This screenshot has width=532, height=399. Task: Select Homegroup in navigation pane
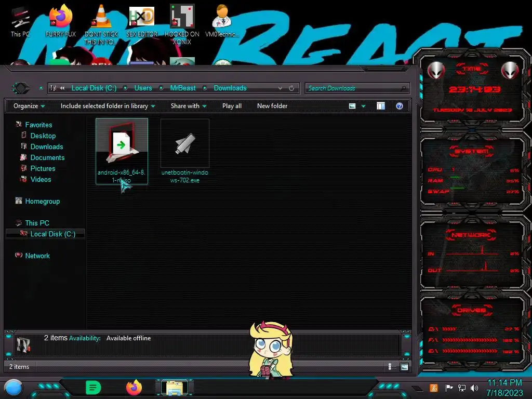coord(42,201)
